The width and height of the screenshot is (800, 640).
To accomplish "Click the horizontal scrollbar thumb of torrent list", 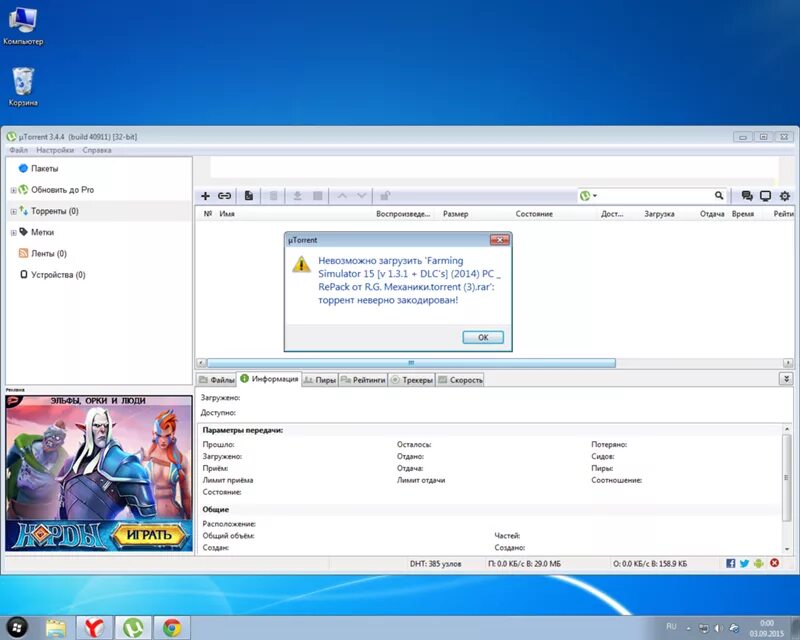I will click(411, 363).
